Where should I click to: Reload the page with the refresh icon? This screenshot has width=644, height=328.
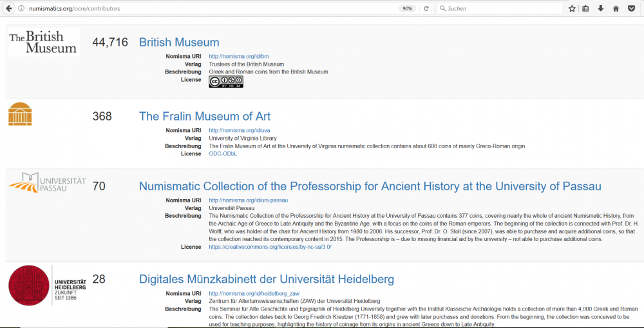coord(426,8)
